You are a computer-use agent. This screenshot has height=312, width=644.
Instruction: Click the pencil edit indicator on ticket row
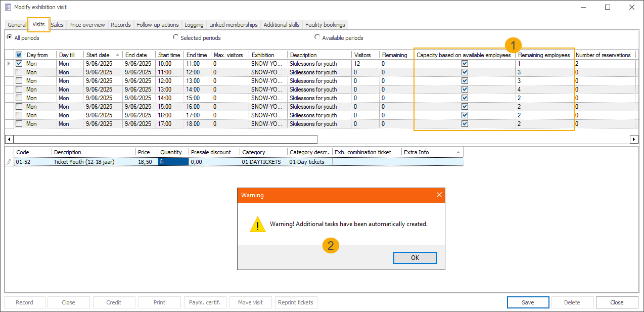point(9,162)
